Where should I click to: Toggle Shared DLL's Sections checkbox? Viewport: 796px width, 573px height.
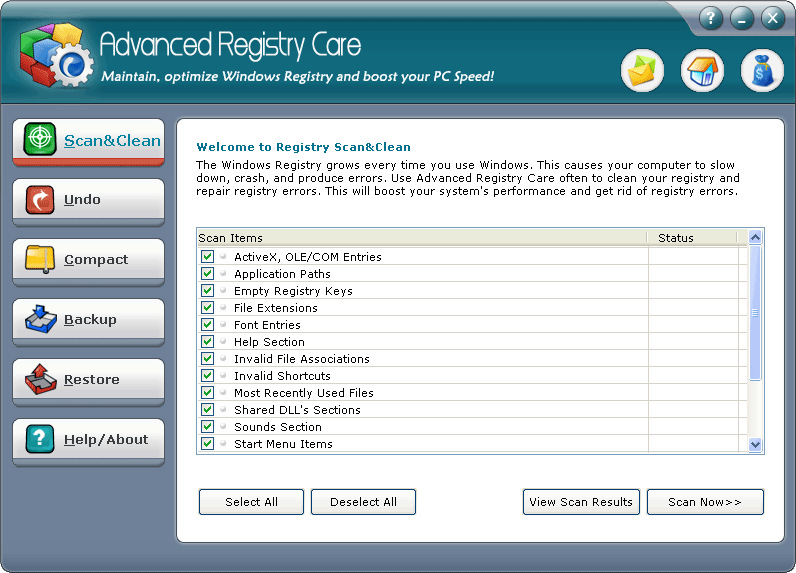click(x=207, y=410)
